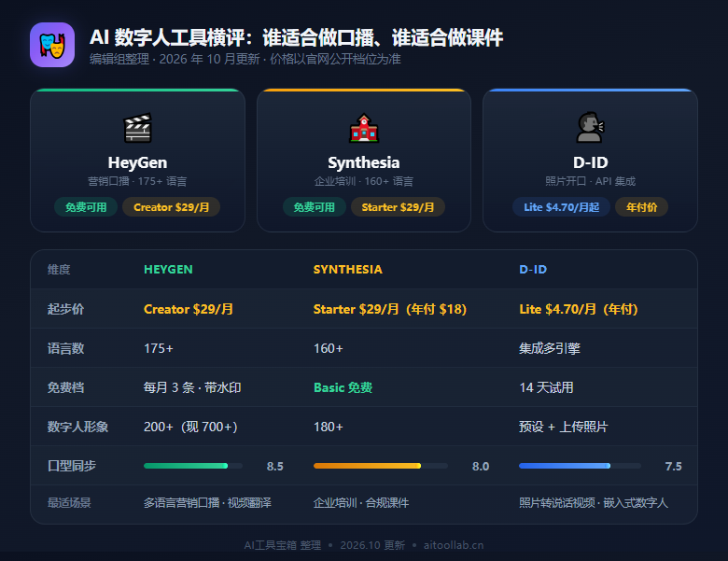
Task: Click the 营销口播 · 175+ 语言 subtitle
Action: (137, 181)
